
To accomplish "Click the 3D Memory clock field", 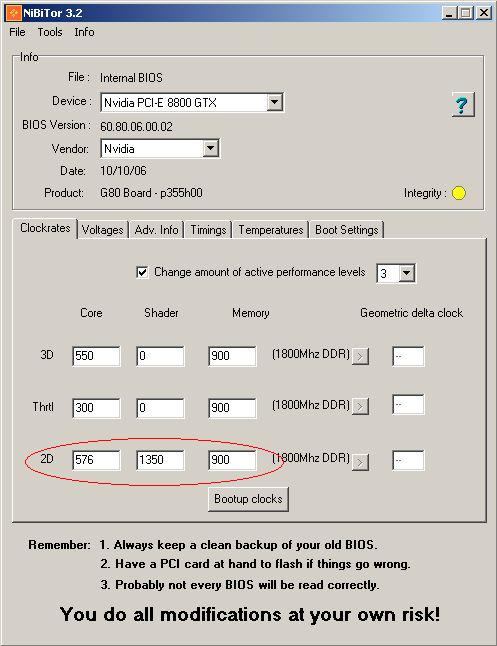I will (x=232, y=356).
